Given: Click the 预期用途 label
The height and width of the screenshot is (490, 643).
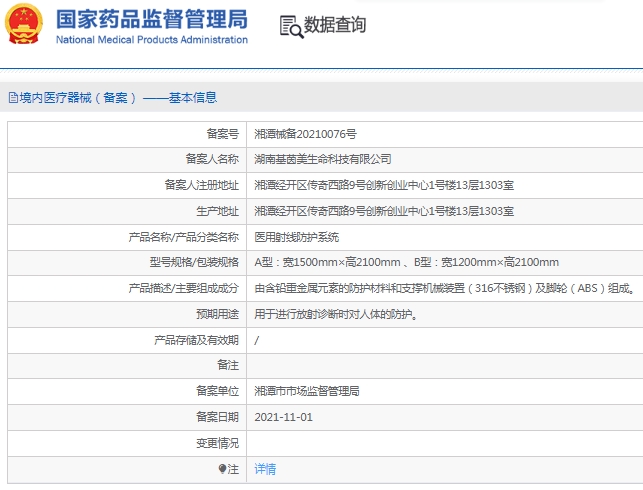Looking at the screenshot, I should point(217,314).
